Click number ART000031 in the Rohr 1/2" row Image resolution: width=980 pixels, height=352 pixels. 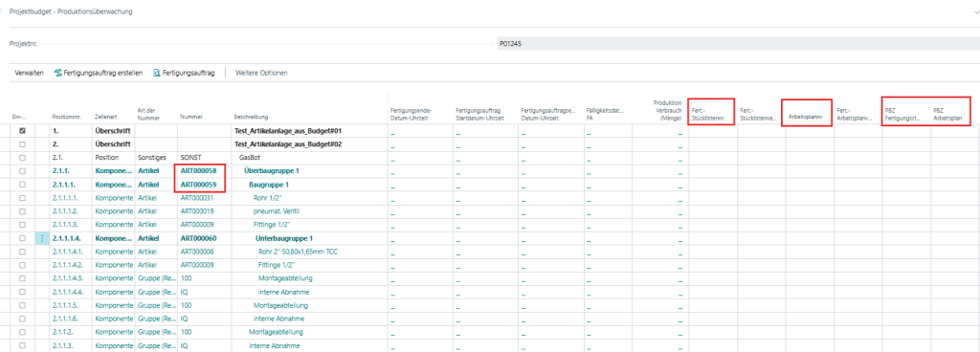tap(197, 198)
